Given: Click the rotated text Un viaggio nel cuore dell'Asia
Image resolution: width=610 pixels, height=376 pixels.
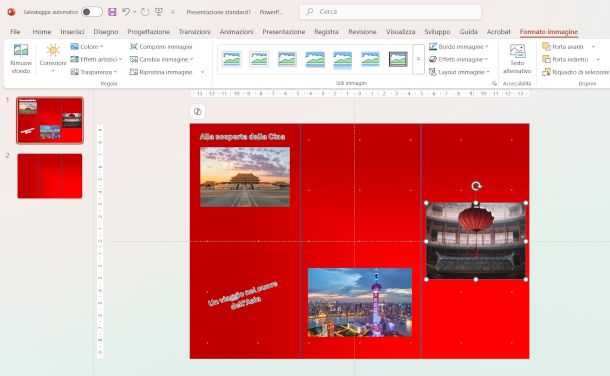Looking at the screenshot, I should coord(243,296).
